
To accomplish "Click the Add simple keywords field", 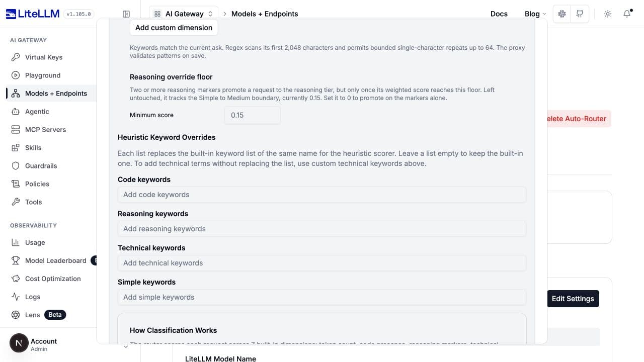I will pyautogui.click(x=322, y=297).
